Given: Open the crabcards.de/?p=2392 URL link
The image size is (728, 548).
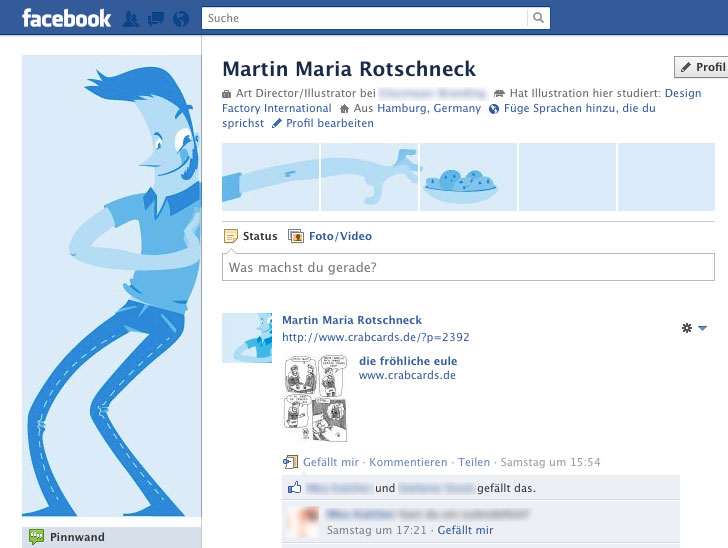Looking at the screenshot, I should (376, 337).
